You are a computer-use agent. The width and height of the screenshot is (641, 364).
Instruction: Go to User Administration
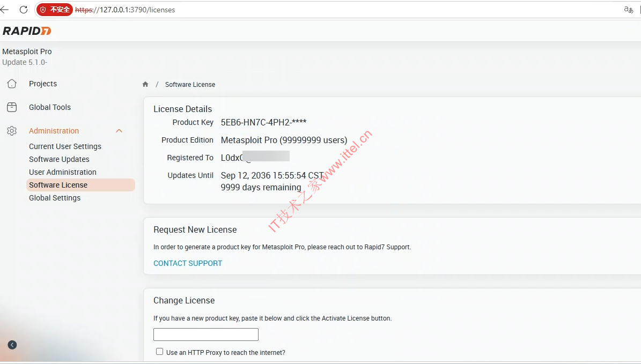63,172
